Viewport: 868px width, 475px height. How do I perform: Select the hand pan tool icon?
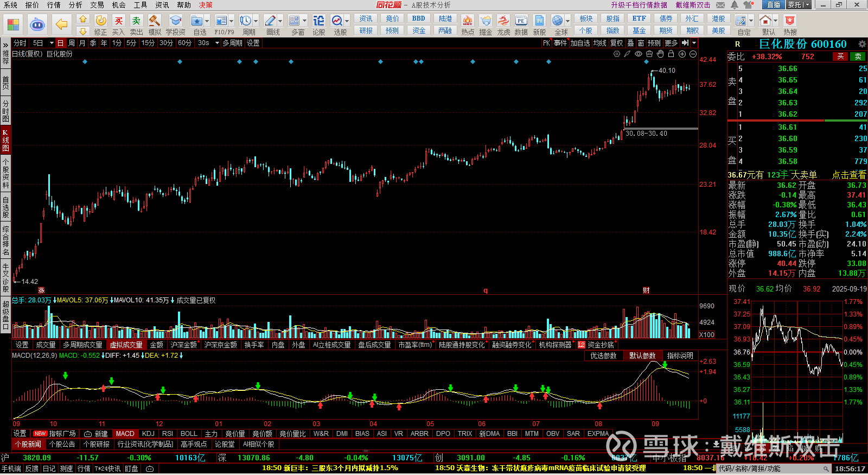coord(660,54)
